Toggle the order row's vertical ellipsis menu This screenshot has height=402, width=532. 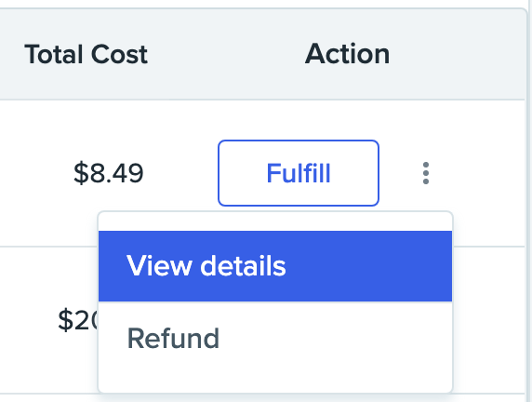coord(426,173)
